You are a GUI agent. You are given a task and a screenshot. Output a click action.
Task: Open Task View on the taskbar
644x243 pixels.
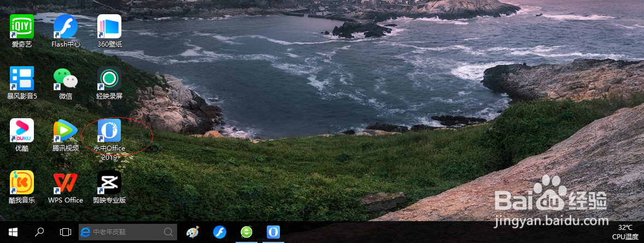click(x=65, y=232)
